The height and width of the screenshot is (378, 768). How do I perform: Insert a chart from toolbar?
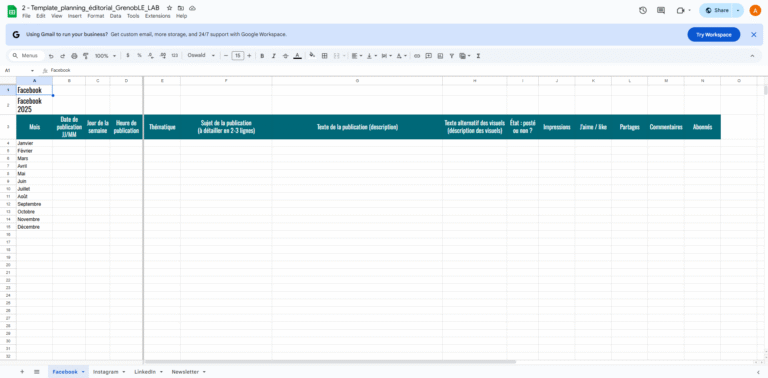(x=440, y=56)
